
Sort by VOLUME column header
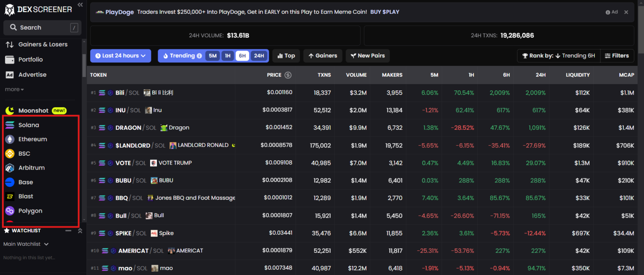pyautogui.click(x=356, y=75)
